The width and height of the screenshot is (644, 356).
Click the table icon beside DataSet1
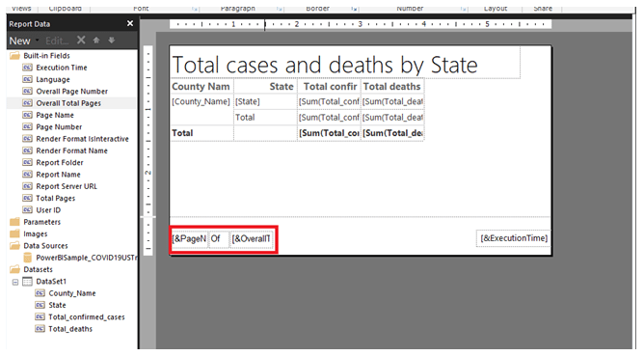tap(27, 282)
